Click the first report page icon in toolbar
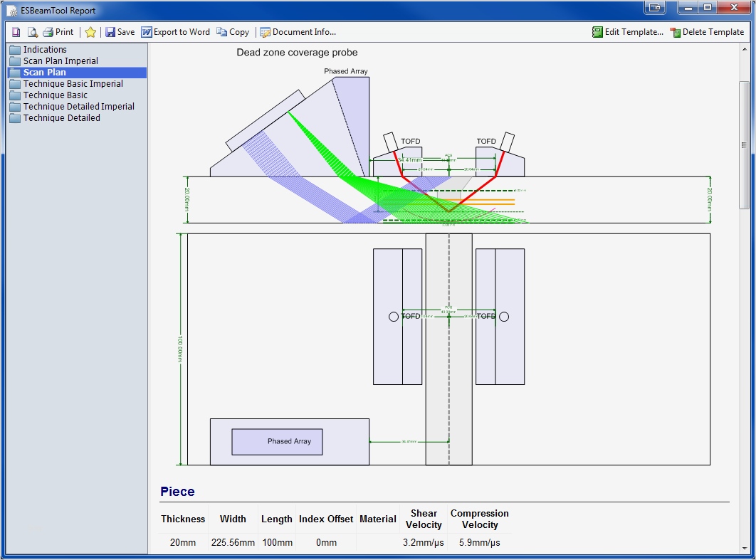The height and width of the screenshot is (560, 756). (16, 32)
